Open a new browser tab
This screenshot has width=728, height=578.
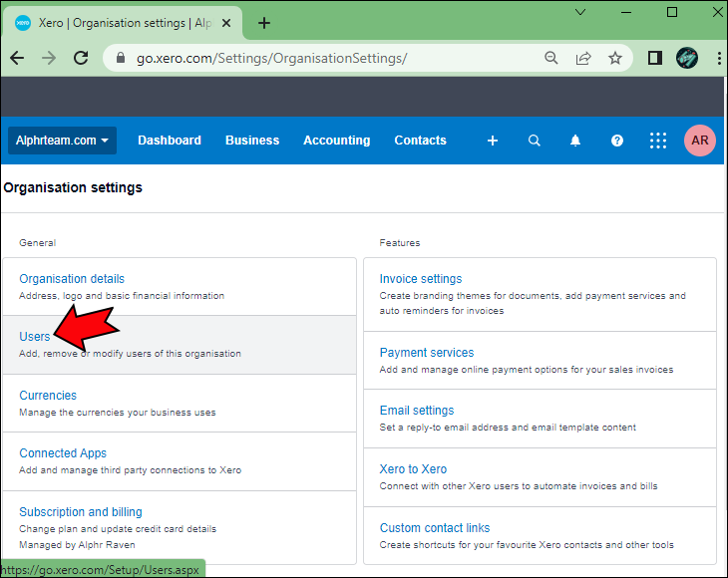click(263, 23)
